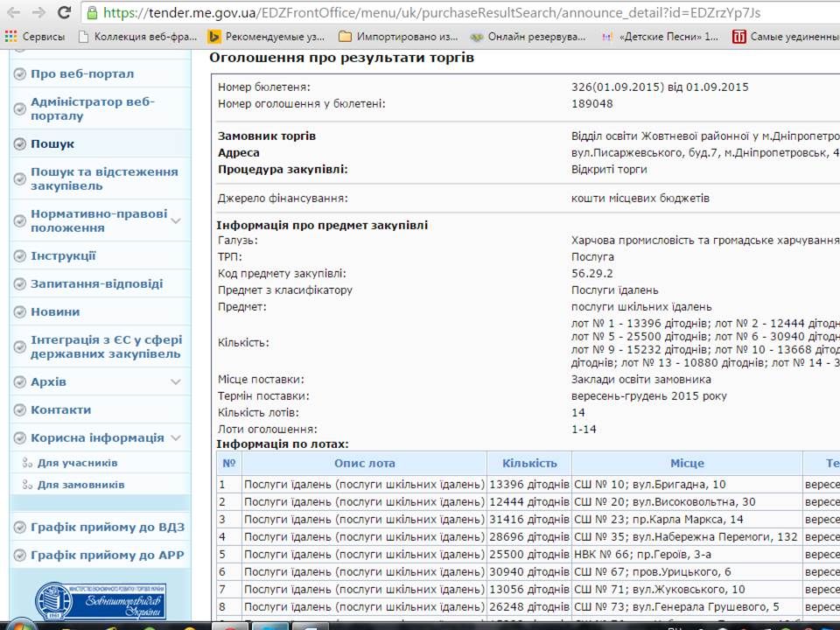The height and width of the screenshot is (630, 840).
Task: Open the Новини menu item
Action: [x=55, y=311]
